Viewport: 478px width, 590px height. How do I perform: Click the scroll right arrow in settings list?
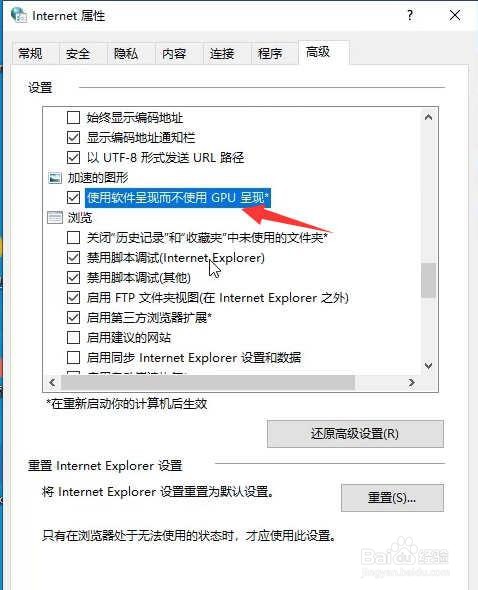[x=412, y=383]
